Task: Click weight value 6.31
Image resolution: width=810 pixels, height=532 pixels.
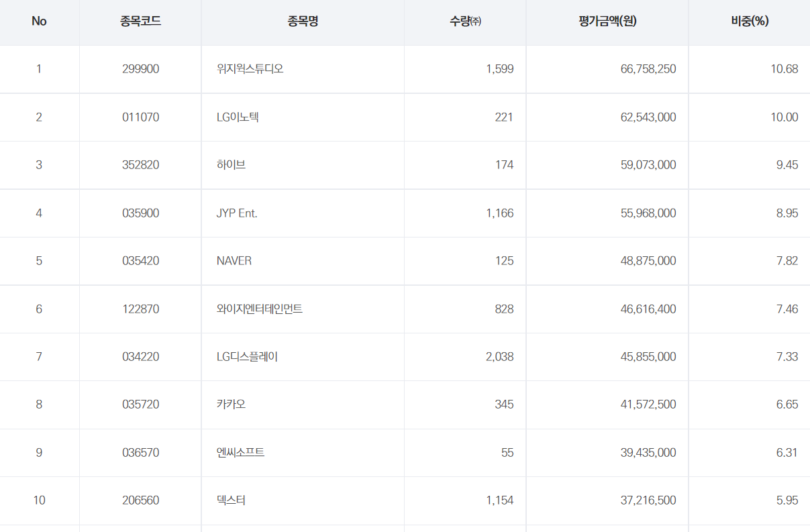Action: point(787,453)
